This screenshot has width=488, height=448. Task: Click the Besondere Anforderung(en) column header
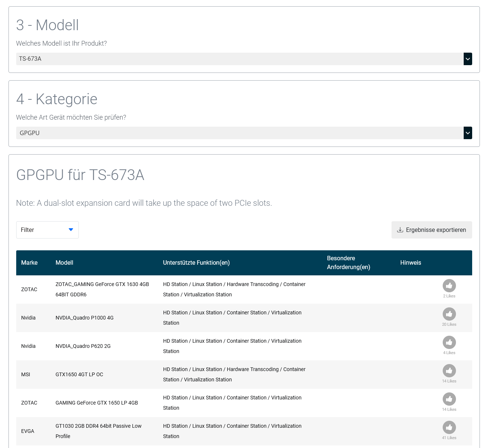click(x=348, y=262)
